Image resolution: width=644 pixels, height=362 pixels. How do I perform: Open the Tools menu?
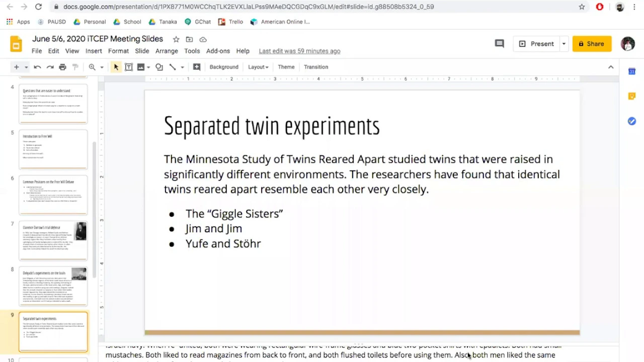(192, 51)
